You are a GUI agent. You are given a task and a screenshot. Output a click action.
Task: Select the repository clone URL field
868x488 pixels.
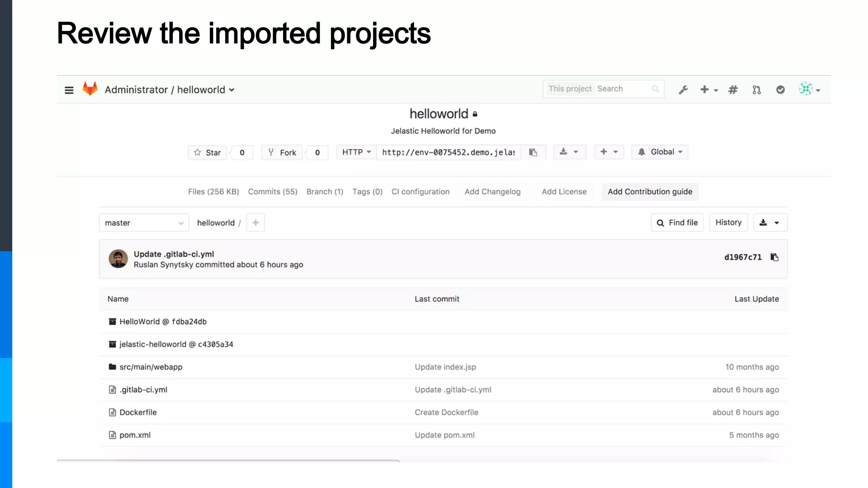click(448, 152)
